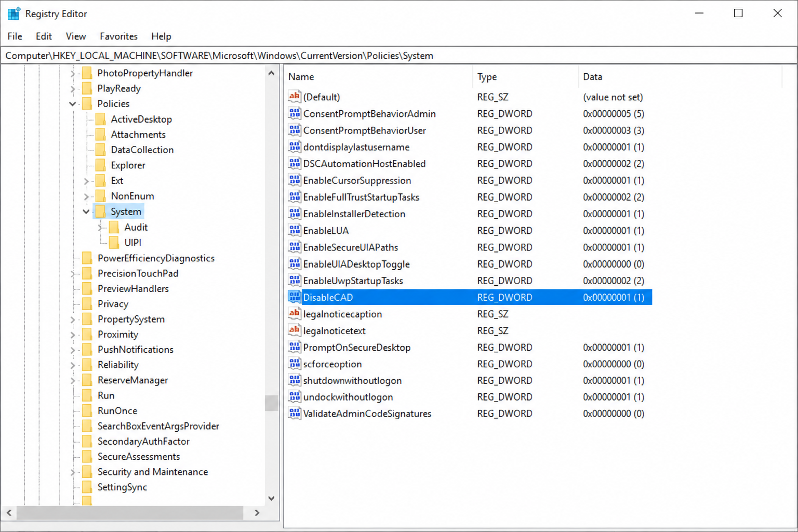Click the EnableSecureUIAPaths DWORD icon
Image resolution: width=798 pixels, height=532 pixels.
pyautogui.click(x=295, y=247)
